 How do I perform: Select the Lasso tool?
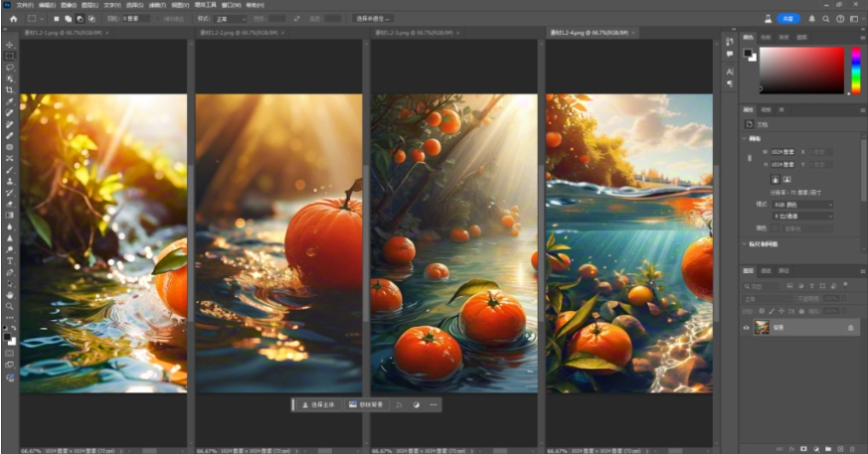tap(10, 67)
